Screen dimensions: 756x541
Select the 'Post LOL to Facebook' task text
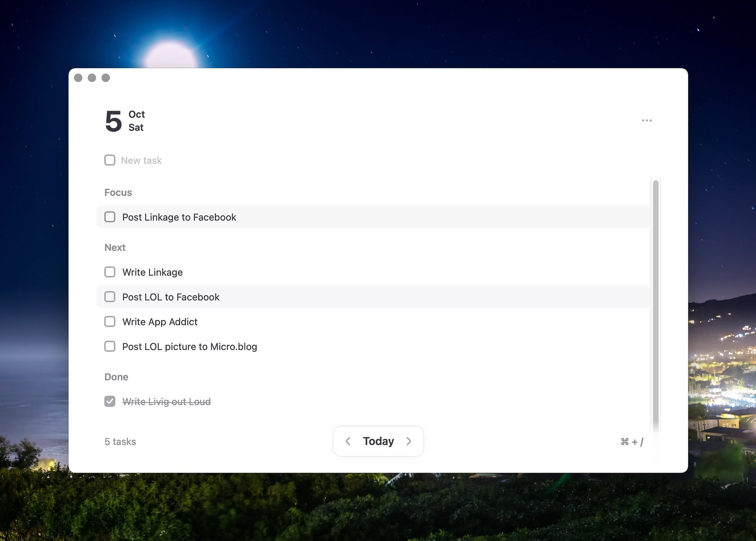[171, 297]
